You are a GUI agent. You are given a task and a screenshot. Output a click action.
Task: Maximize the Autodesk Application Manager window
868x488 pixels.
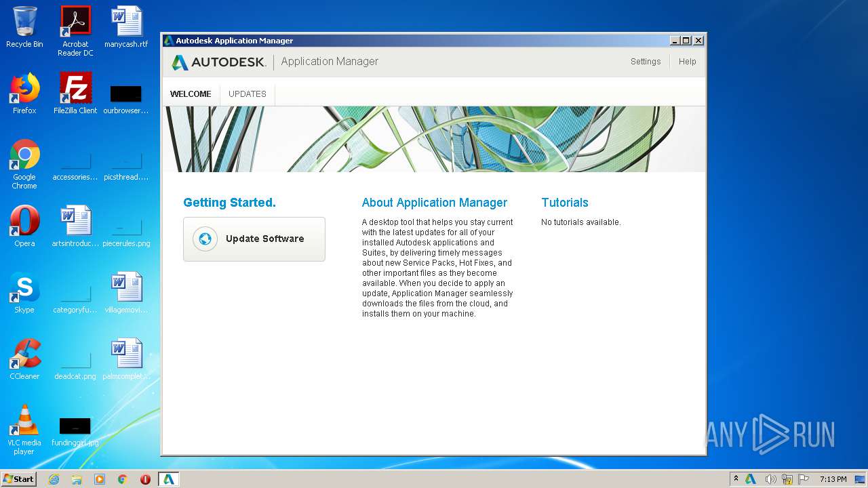[686, 41]
